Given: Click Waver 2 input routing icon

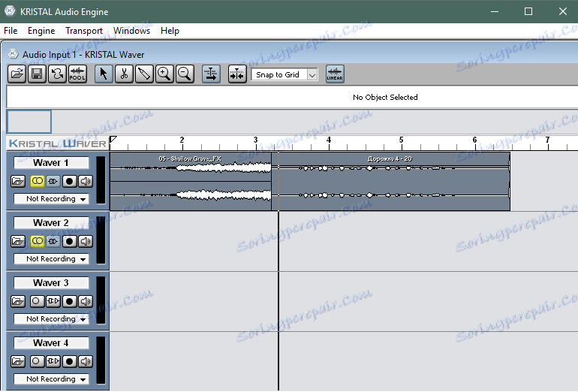Looking at the screenshot, I should pos(53,241).
